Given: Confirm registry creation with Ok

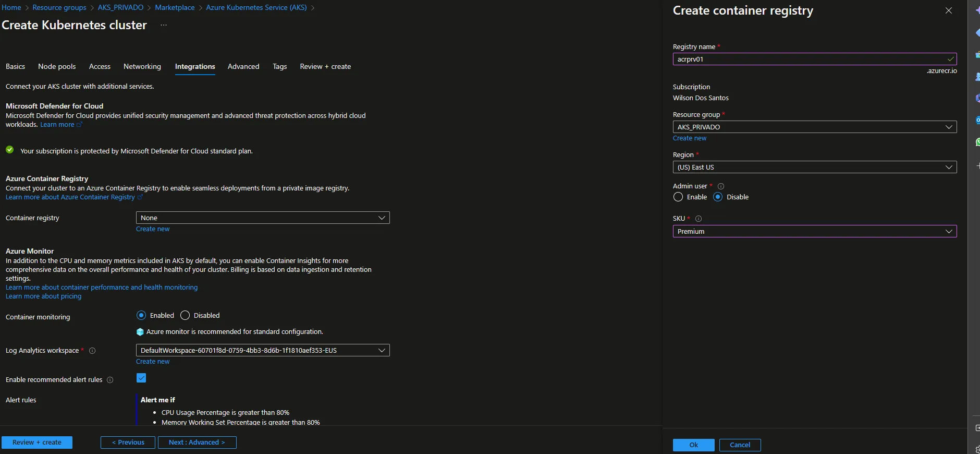Looking at the screenshot, I should pyautogui.click(x=694, y=445).
